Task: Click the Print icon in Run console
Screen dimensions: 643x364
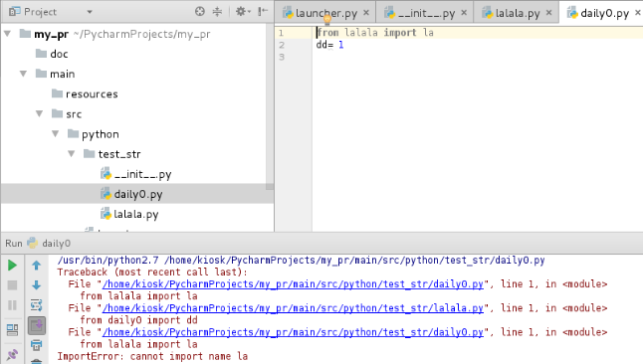Action: [37, 345]
